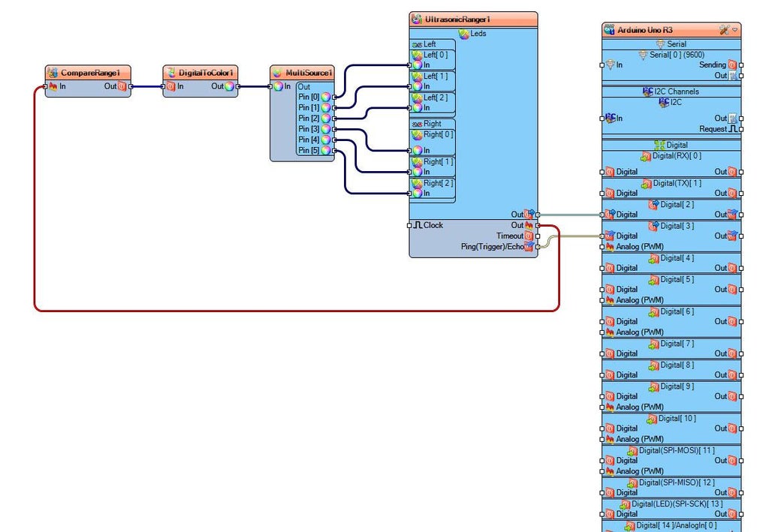Click the Clock pulse icon on UltrasonicRanger1

click(x=418, y=225)
